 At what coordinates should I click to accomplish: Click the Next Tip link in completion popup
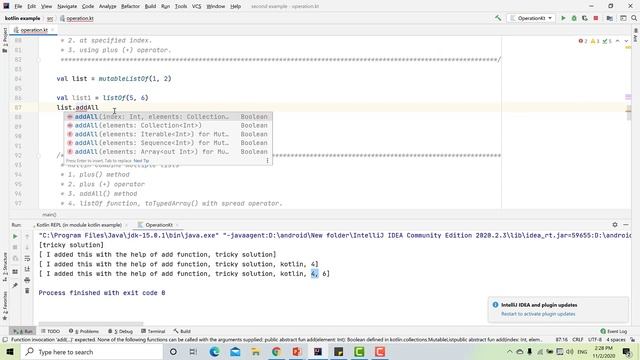tap(141, 161)
